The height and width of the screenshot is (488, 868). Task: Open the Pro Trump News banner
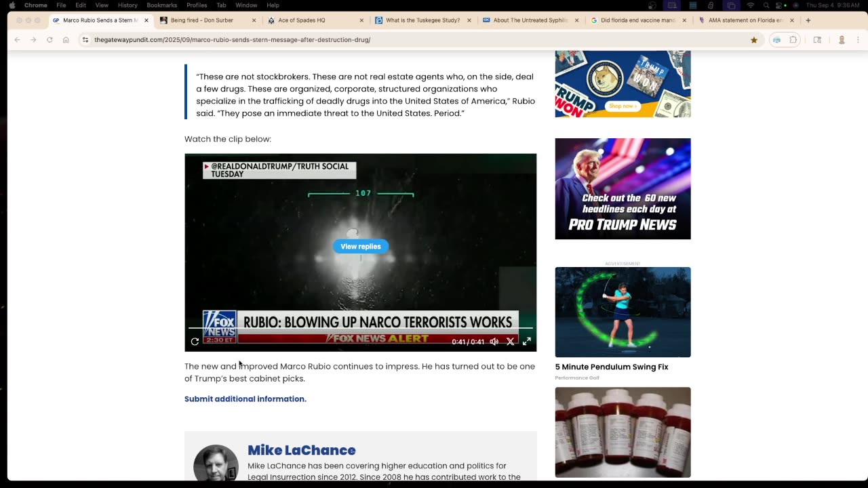pos(623,188)
